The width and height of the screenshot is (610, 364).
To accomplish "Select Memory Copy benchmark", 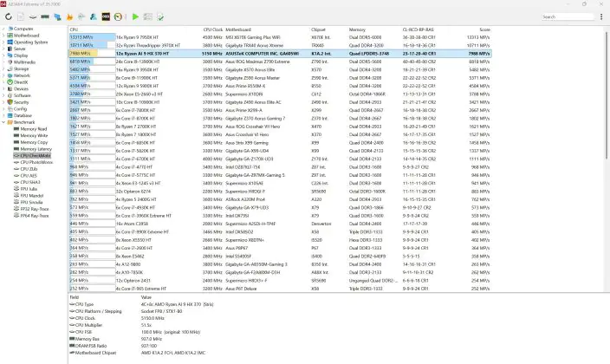I will (x=34, y=142).
